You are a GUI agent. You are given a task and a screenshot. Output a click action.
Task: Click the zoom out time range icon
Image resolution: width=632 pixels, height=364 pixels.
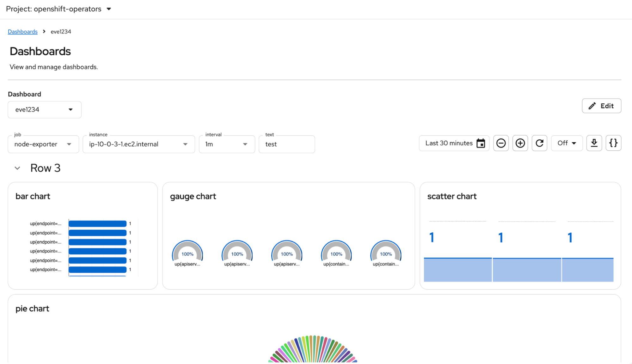pos(501,143)
